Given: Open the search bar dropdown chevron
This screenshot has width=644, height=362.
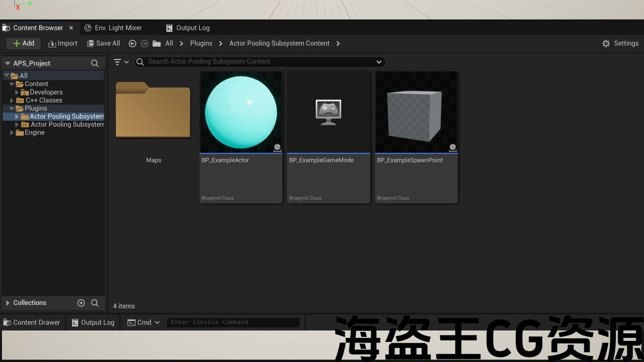Looking at the screenshot, I should pos(379,62).
